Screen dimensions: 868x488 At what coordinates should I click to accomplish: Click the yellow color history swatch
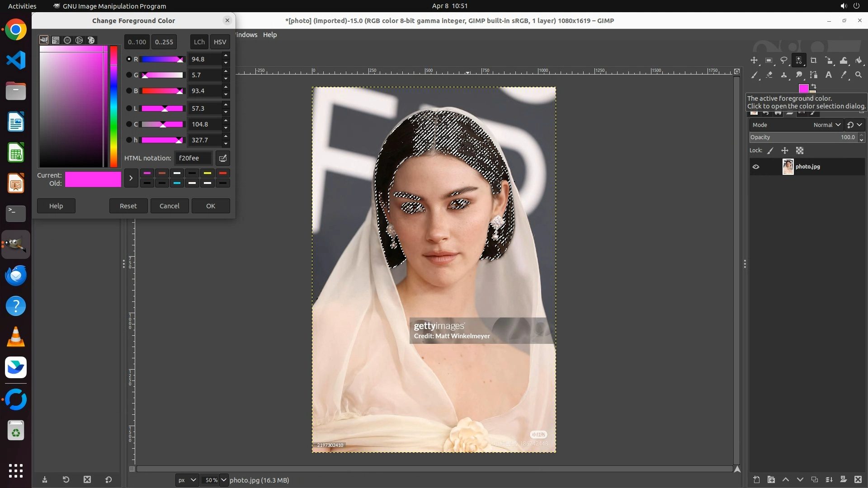point(208,173)
